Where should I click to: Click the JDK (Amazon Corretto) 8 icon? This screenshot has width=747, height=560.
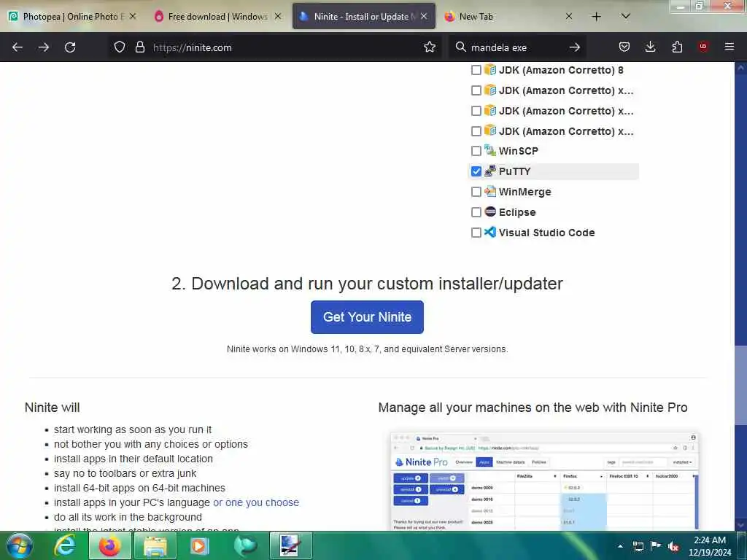pyautogui.click(x=490, y=69)
